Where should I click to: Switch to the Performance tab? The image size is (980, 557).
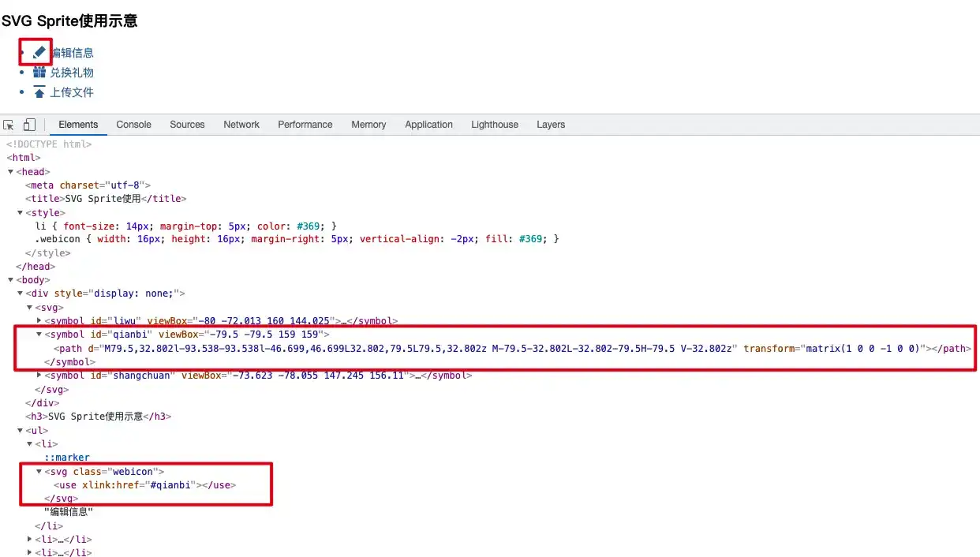pos(305,125)
